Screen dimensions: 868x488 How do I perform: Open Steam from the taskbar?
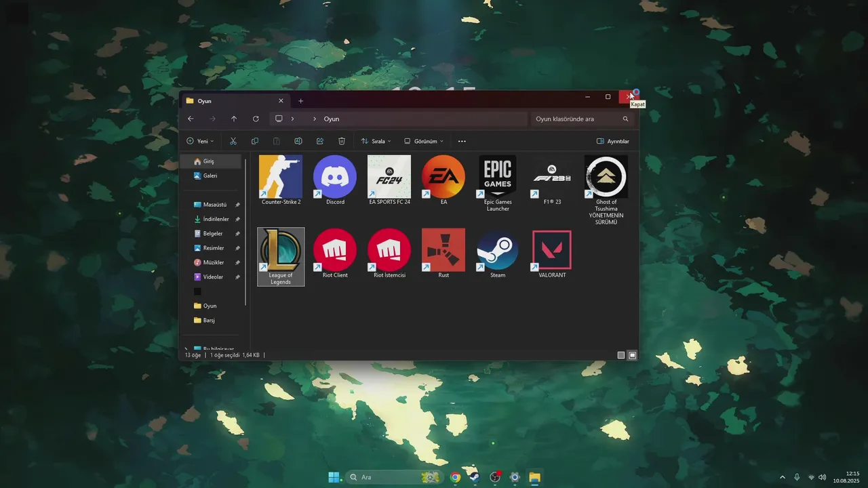tap(475, 477)
